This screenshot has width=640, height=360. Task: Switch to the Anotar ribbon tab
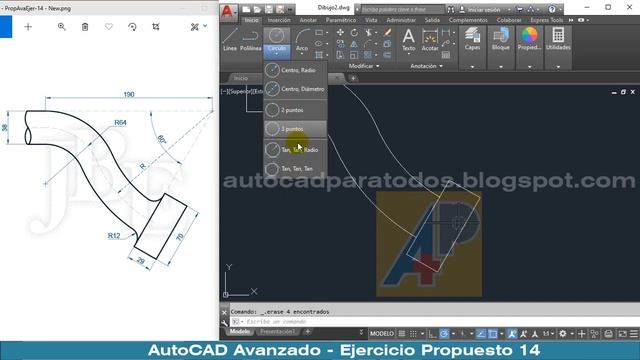(x=308, y=20)
